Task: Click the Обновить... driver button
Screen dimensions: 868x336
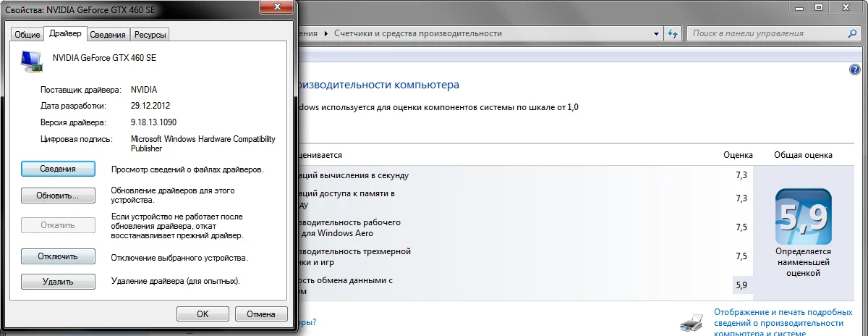Action: (x=58, y=196)
